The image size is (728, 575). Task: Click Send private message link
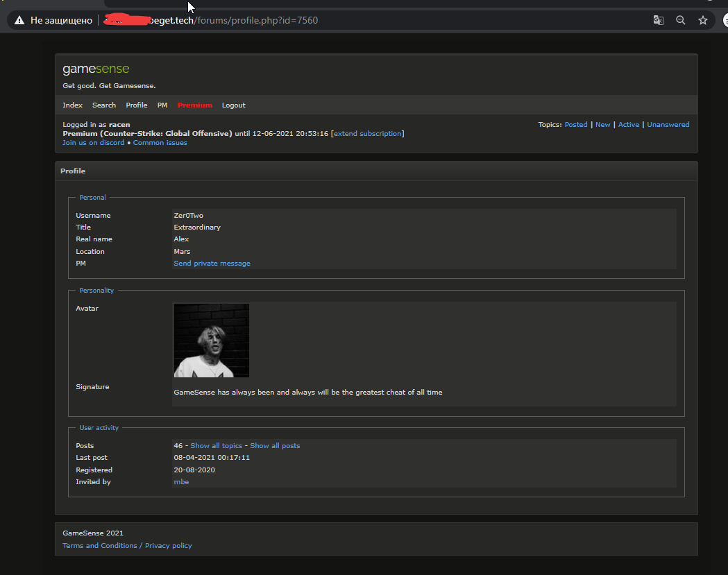point(212,263)
